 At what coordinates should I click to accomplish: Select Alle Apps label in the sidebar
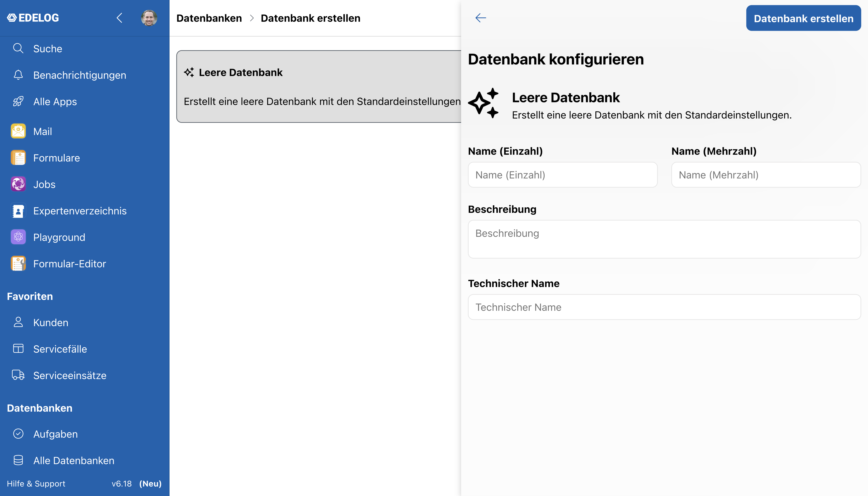coord(55,102)
